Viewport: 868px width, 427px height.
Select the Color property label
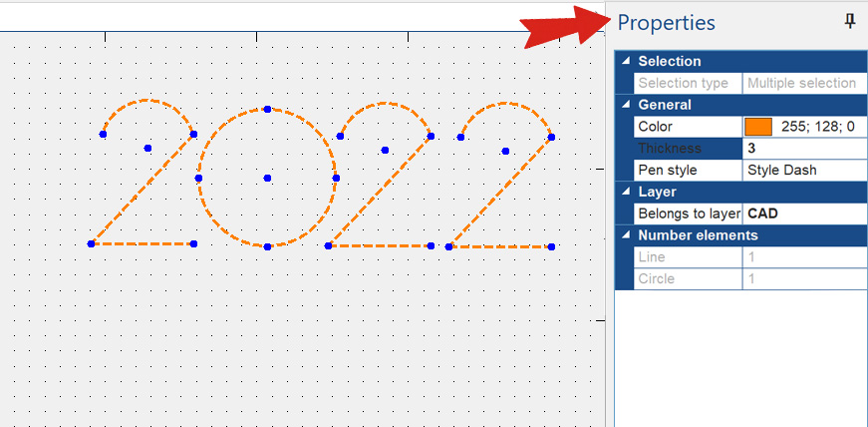pos(656,127)
